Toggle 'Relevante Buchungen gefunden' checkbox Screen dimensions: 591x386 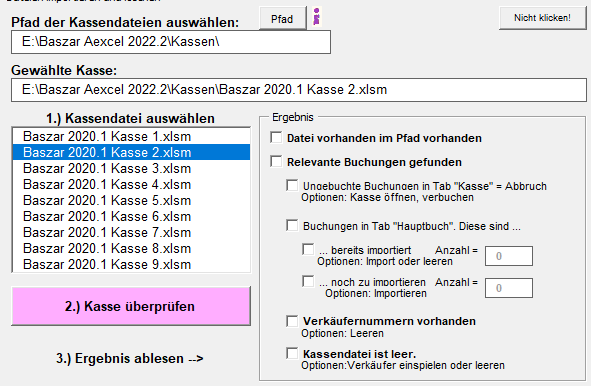point(276,161)
